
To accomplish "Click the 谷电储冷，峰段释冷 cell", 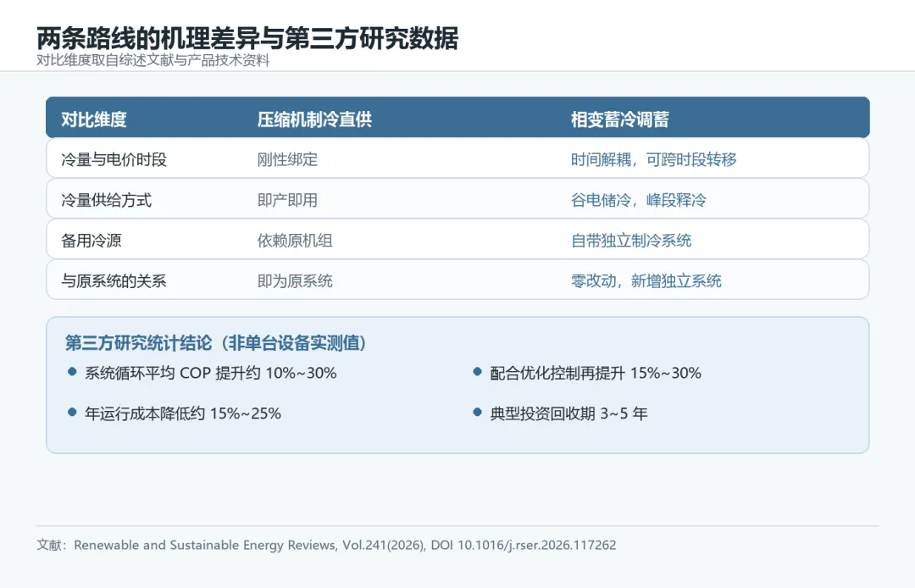I will (639, 200).
